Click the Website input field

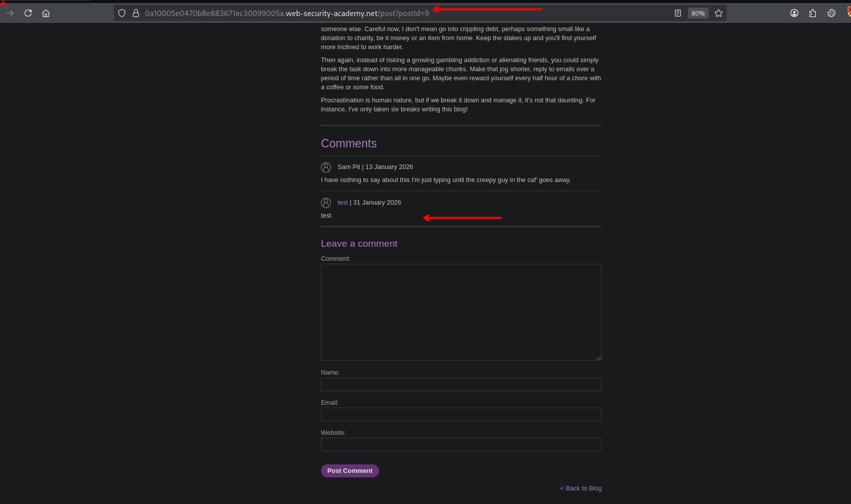pos(461,445)
